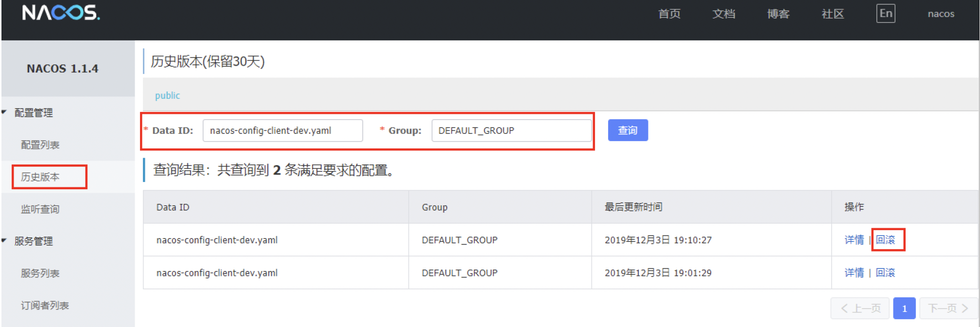Open 文档 in top navigation
Viewport: 980px width, 327px height.
point(723,14)
